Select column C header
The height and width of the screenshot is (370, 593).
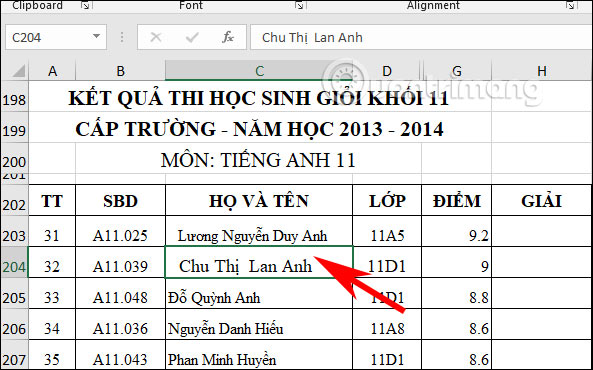point(259,71)
